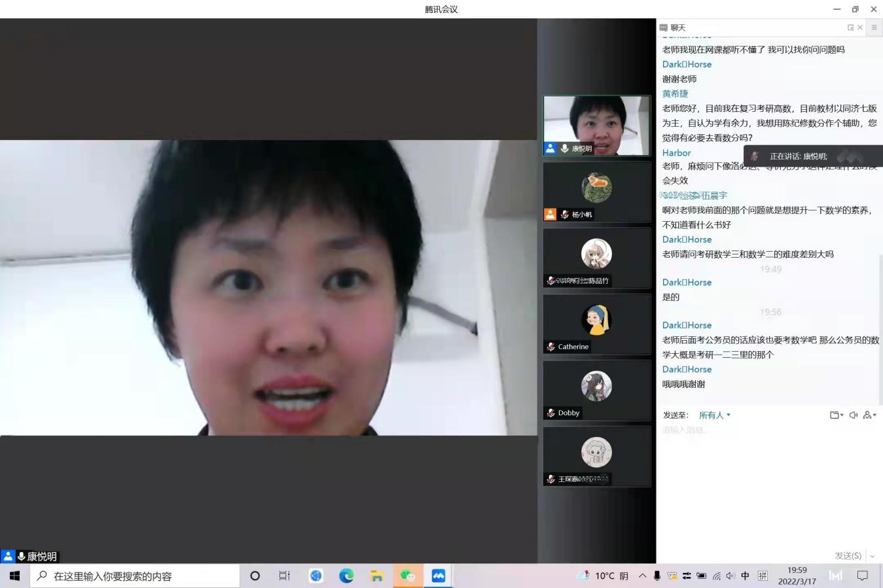
Task: Open WeChat from the taskbar
Action: [x=408, y=576]
